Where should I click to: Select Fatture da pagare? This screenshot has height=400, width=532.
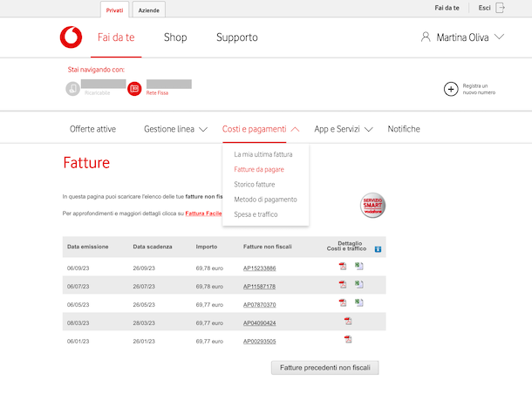259,169
